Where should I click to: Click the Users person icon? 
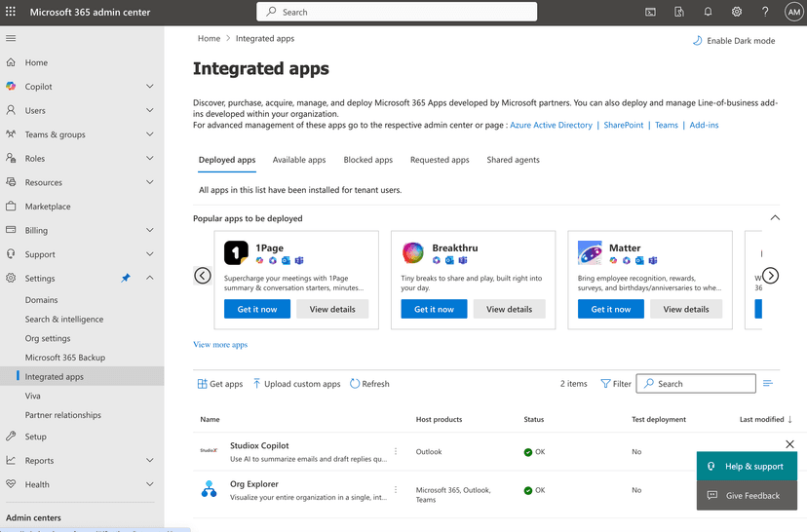[11, 110]
